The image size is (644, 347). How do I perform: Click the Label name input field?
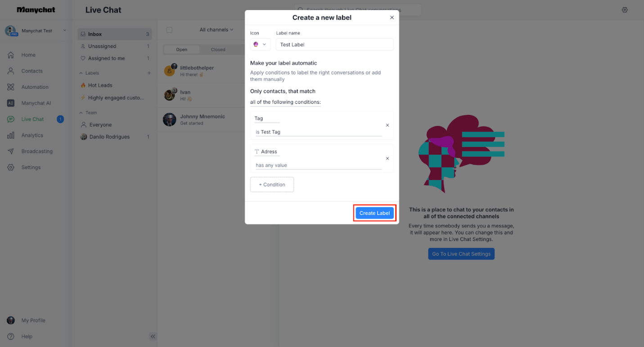334,44
